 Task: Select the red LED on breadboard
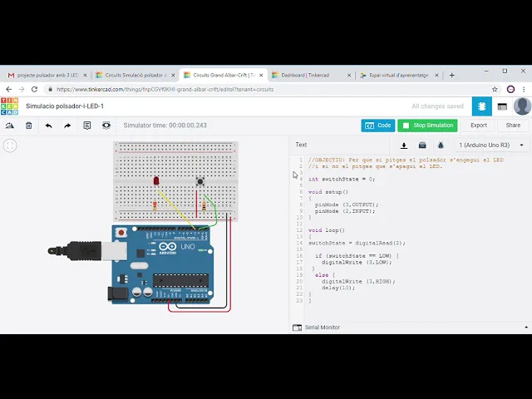[156, 181]
